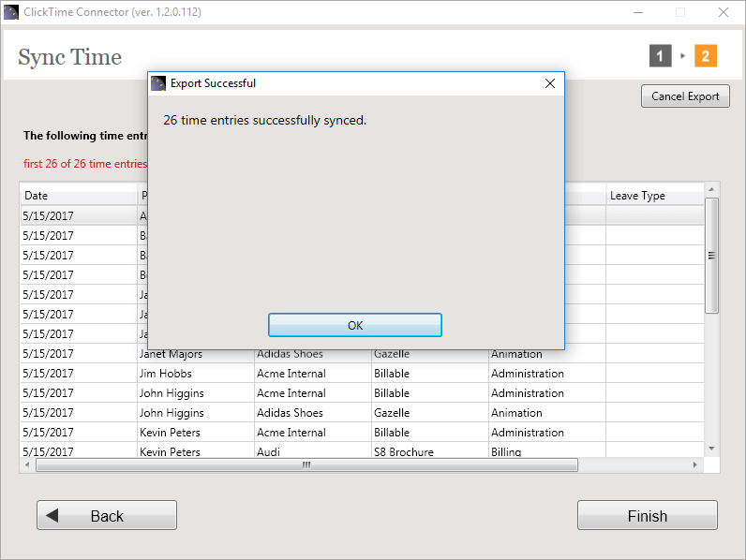Viewport: 746px width, 560px height.
Task: Close the ClickTime Connector window
Action: pos(724,12)
